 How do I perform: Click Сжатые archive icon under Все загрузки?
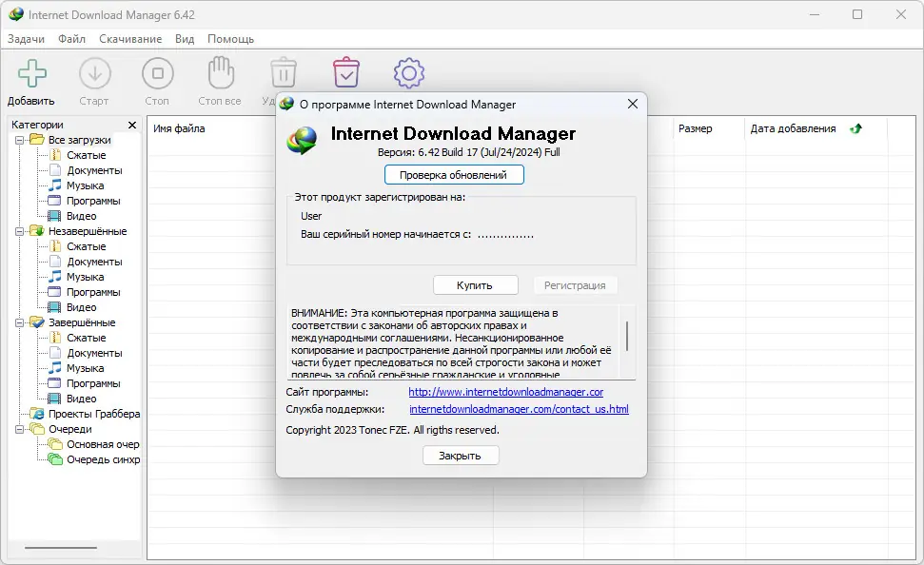click(x=55, y=155)
